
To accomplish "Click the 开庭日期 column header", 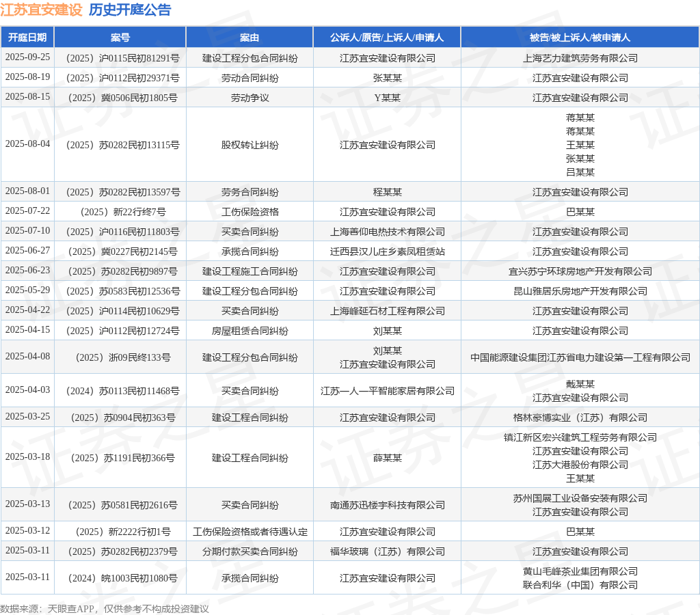I will [x=27, y=38].
